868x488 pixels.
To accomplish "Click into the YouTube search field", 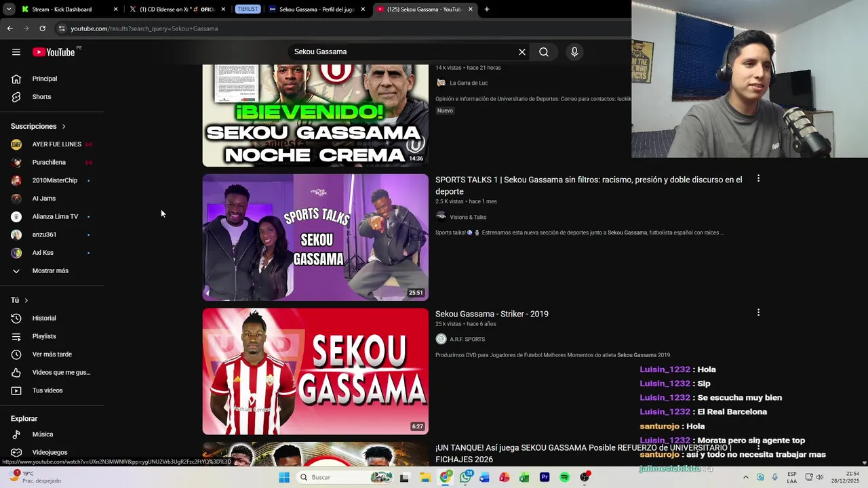I will (403, 52).
